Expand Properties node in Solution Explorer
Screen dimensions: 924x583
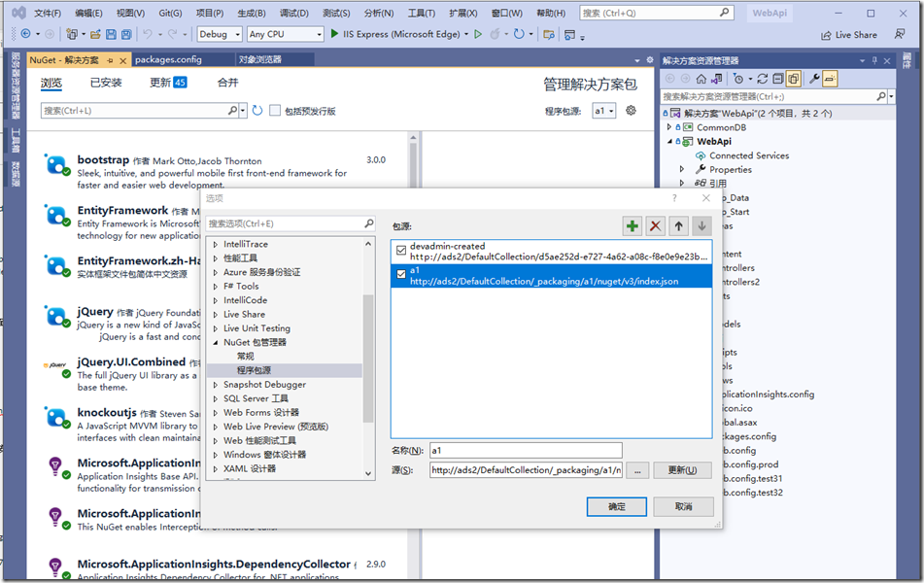(682, 169)
